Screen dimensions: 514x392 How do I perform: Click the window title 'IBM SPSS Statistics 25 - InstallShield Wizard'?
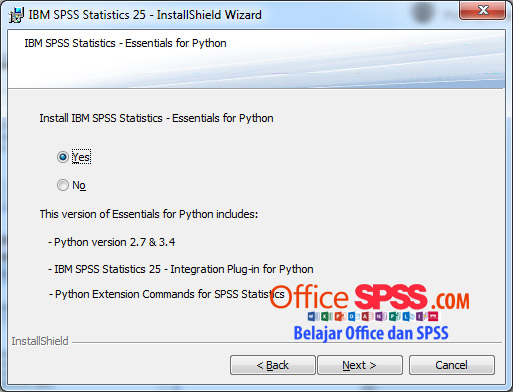(x=145, y=15)
